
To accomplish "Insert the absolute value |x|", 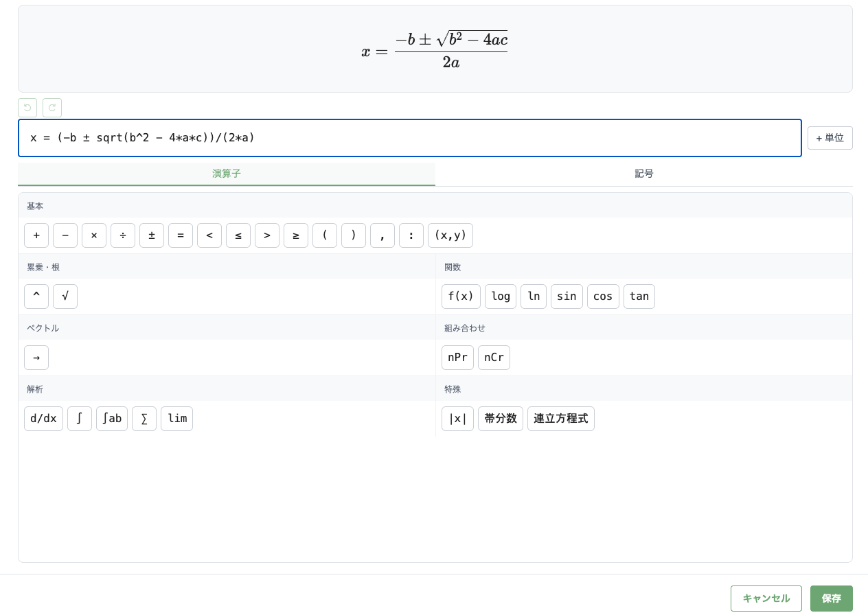I will point(457,419).
